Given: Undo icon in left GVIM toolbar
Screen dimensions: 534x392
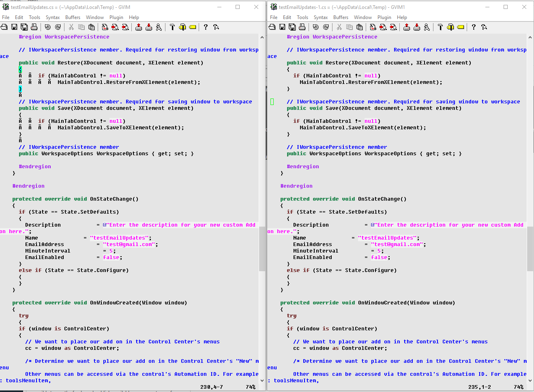Looking at the screenshot, I should pyautogui.click(x=47, y=27).
